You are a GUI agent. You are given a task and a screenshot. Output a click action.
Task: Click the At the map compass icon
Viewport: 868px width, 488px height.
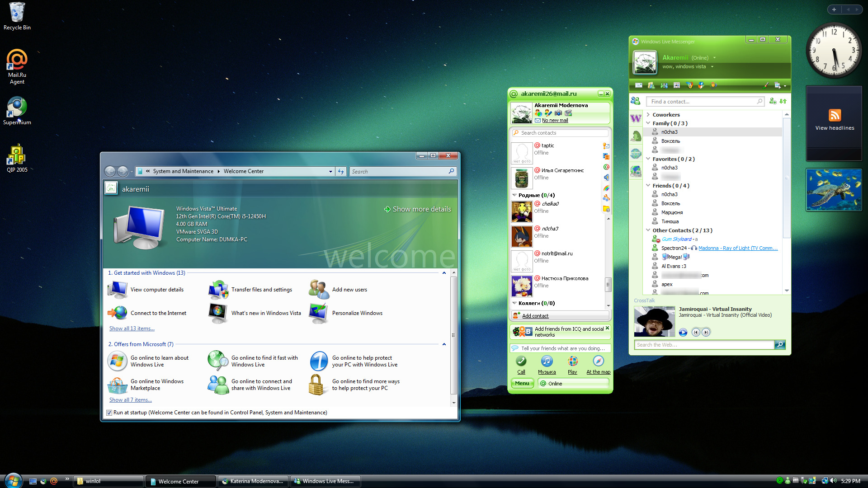(x=598, y=361)
